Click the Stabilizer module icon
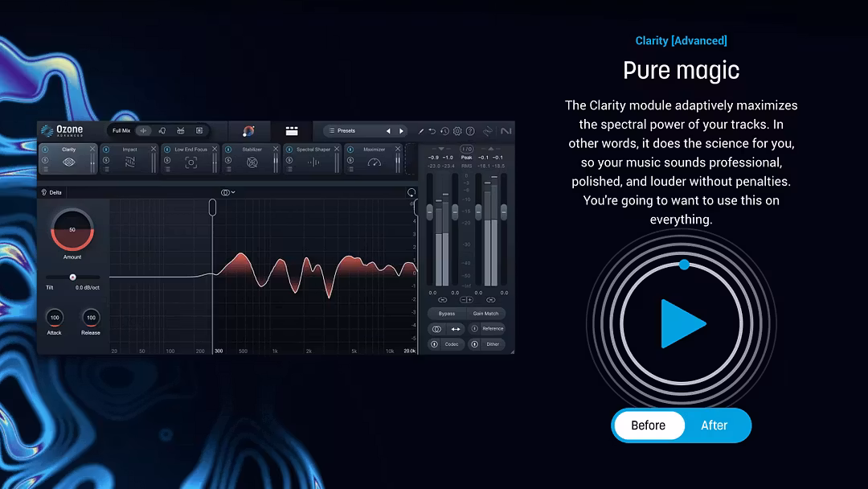868x489 pixels. pyautogui.click(x=252, y=162)
